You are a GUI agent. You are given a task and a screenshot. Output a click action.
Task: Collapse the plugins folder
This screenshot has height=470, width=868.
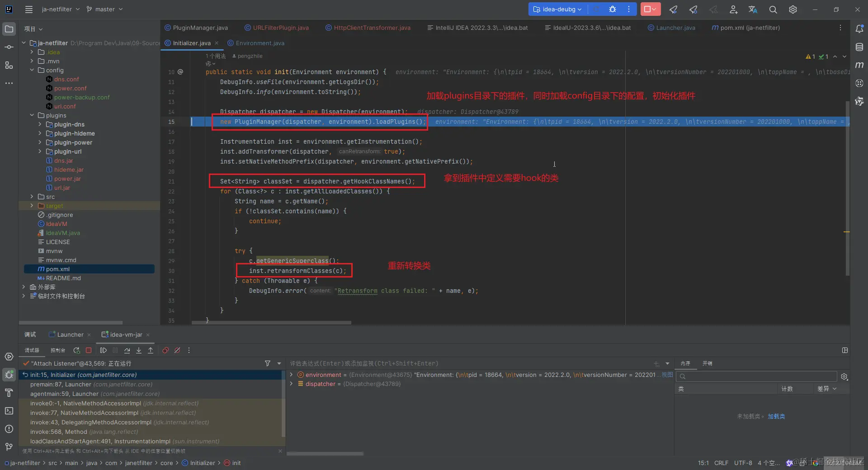tap(32, 115)
